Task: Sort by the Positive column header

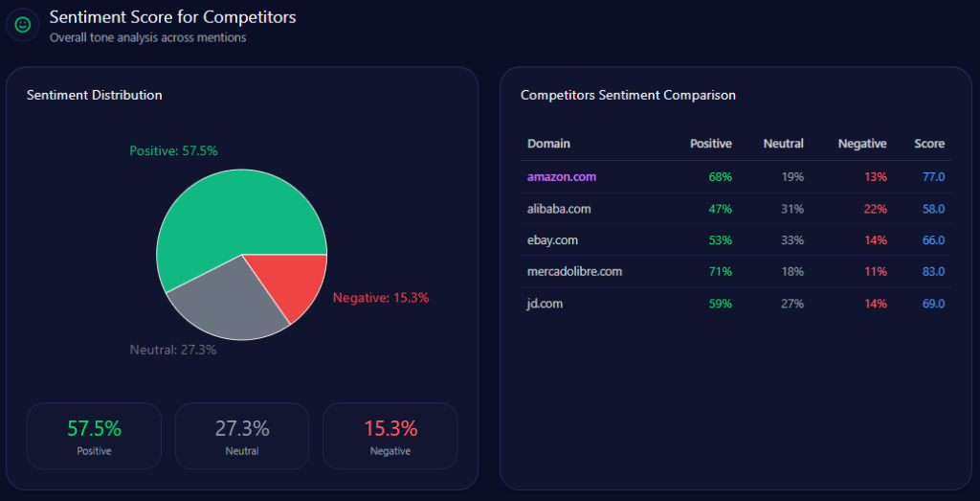Action: [x=710, y=144]
